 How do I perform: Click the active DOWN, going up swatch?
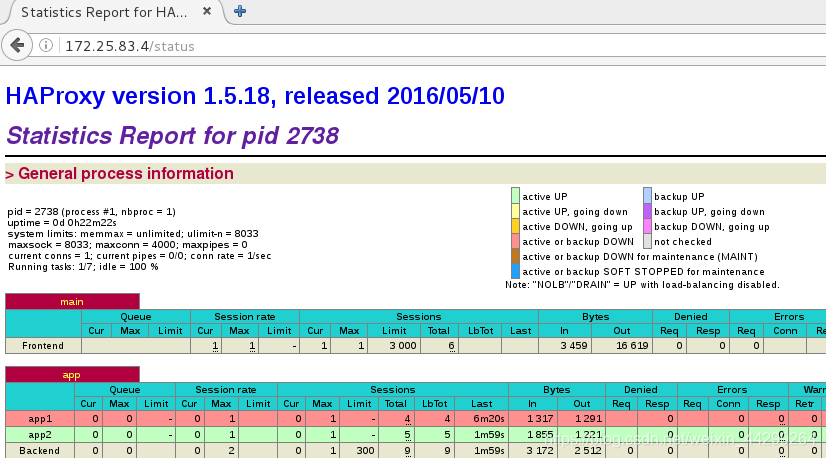(x=515, y=226)
